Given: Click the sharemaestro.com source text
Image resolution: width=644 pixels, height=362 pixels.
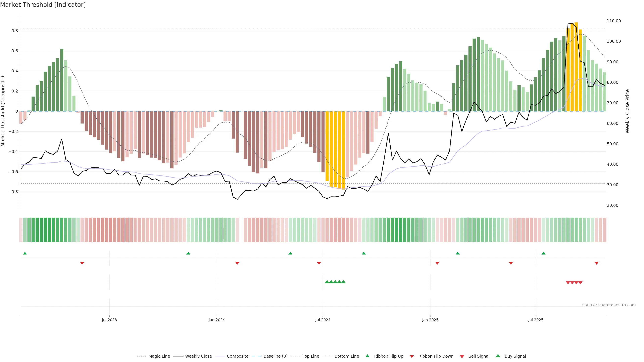Looking at the screenshot, I should 609,305.
